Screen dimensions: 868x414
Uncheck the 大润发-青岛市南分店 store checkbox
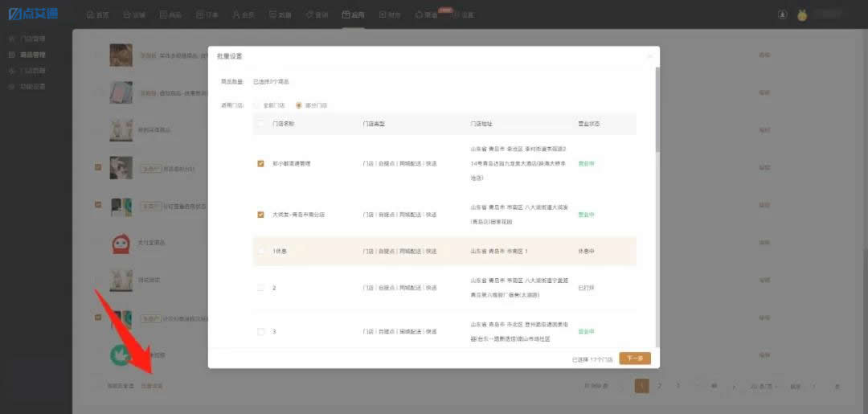(260, 215)
